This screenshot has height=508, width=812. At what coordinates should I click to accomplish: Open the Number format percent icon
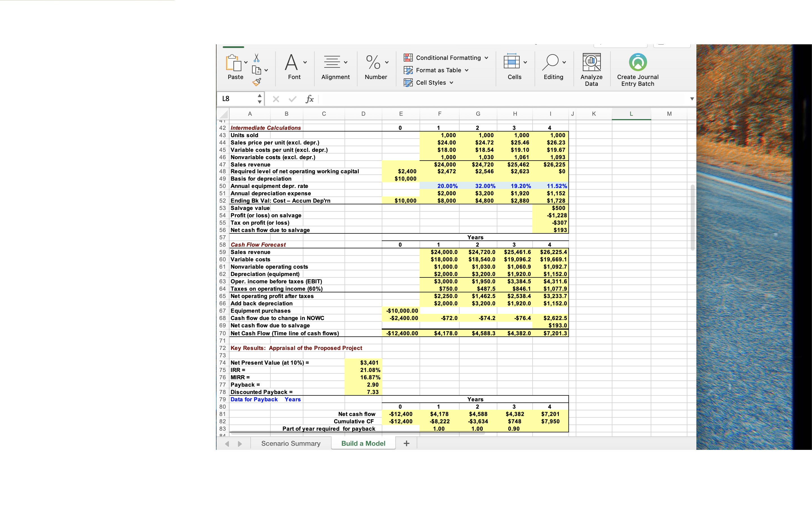pos(373,62)
